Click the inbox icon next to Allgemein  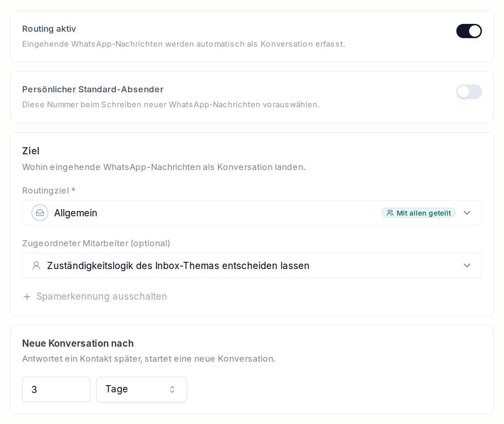tap(40, 213)
